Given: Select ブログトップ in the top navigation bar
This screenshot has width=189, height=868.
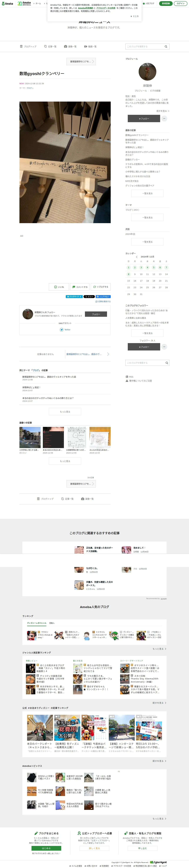Looking at the screenshot, I should tap(28, 47).
